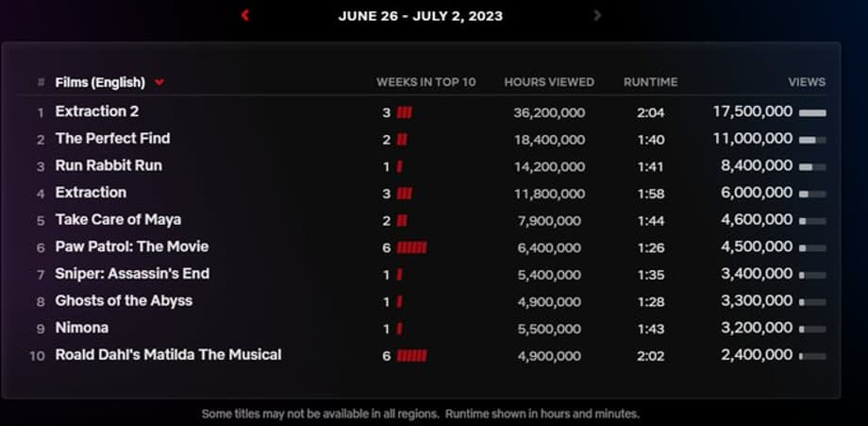
Task: Go to previous week with red arrow
Action: click(245, 15)
